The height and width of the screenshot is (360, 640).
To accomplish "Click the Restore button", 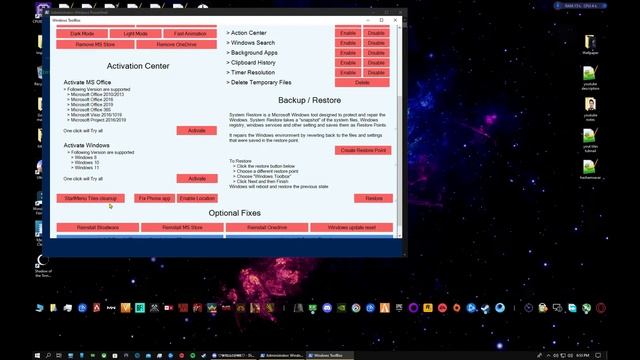I will pos(373,198).
